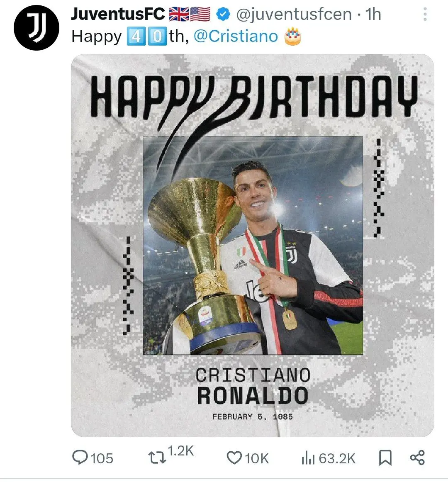Open the 1h timestamp link
This screenshot has width=448, height=482.
click(x=373, y=15)
